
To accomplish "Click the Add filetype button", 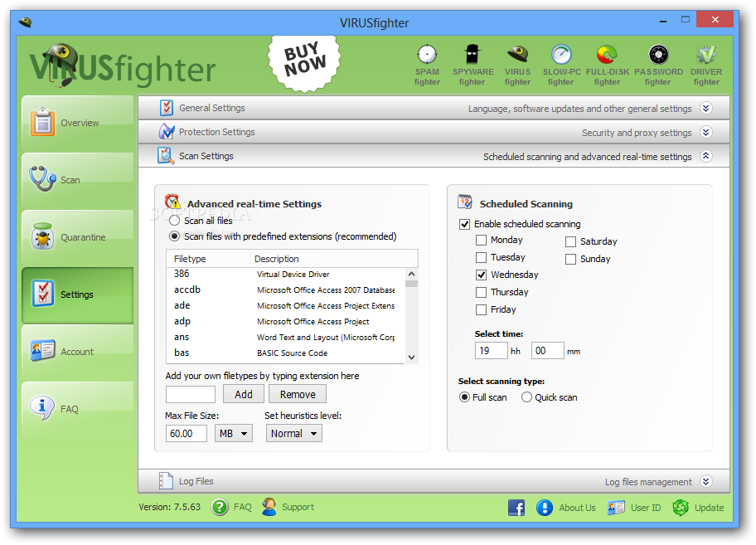I will [244, 394].
